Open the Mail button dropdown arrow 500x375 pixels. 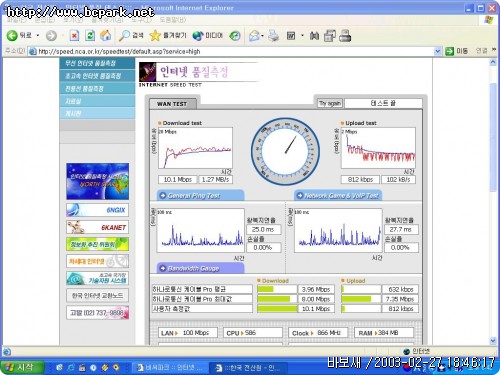(x=263, y=36)
